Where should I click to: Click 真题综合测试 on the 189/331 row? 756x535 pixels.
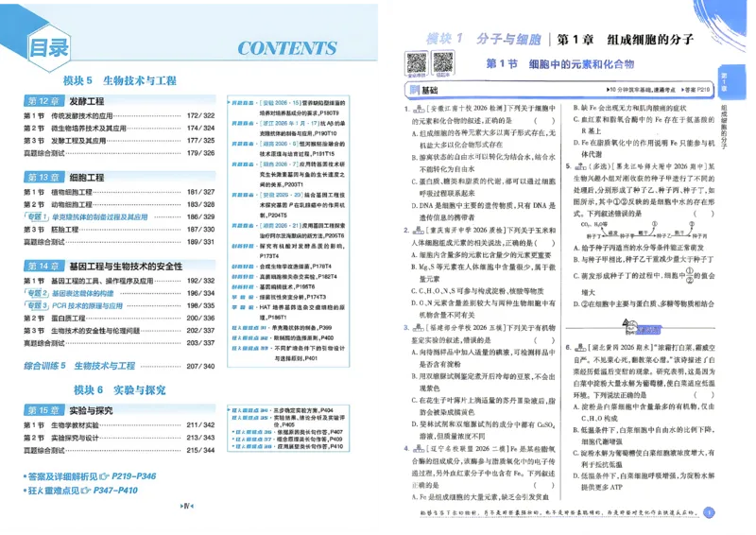[43, 242]
